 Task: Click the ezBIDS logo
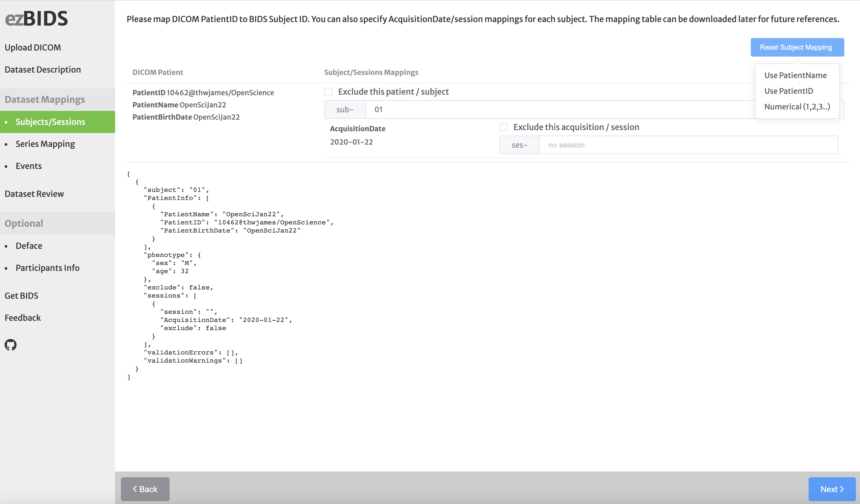pos(37,18)
